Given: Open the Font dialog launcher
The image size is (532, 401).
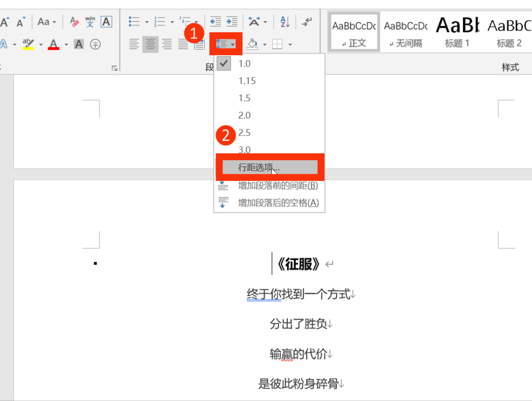Looking at the screenshot, I should click(x=115, y=68).
